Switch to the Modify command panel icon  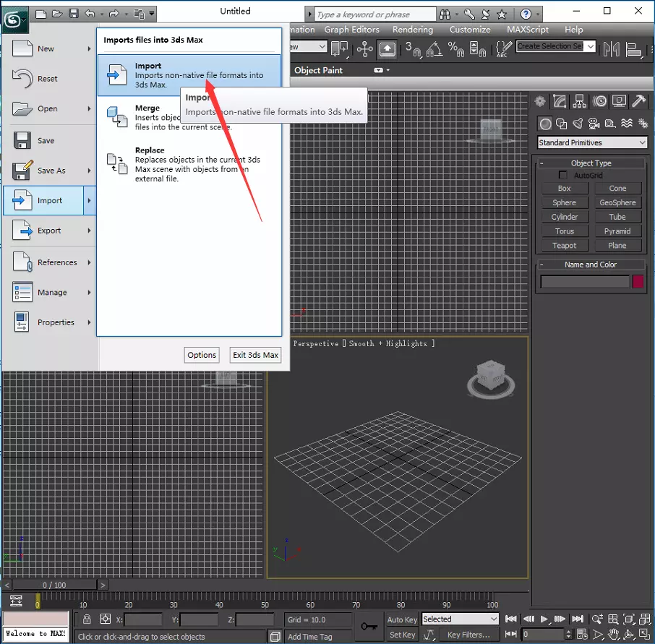560,101
